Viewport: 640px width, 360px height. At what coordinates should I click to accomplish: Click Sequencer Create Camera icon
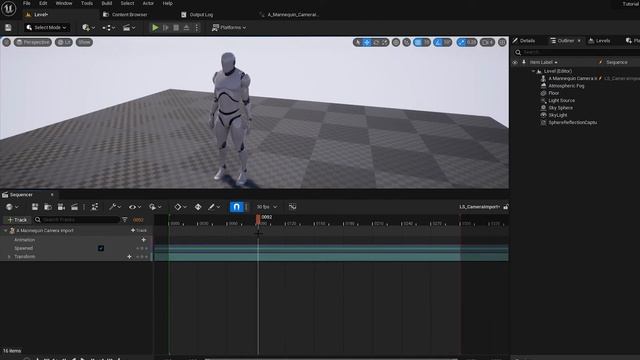61,207
